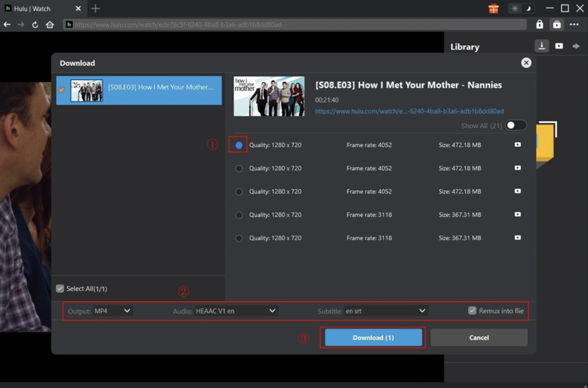Open the Library downloads tab icon
This screenshot has height=388, width=588.
click(542, 46)
